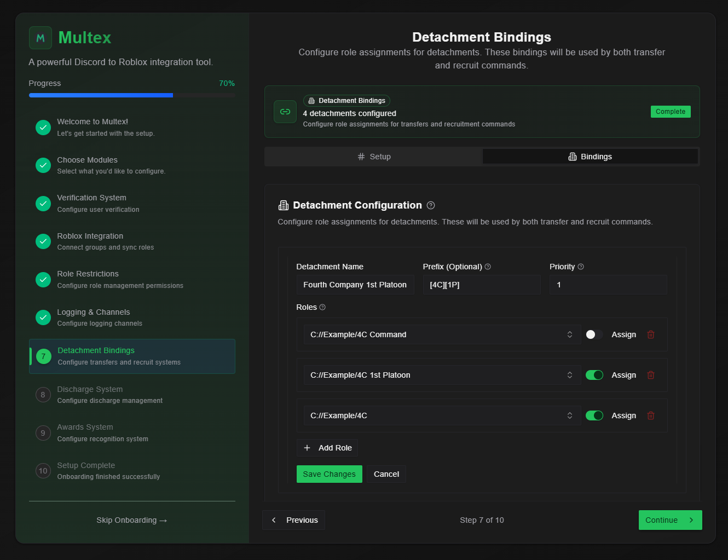The width and height of the screenshot is (728, 560).
Task: Open the C://Example/4C role dropdown
Action: point(442,415)
